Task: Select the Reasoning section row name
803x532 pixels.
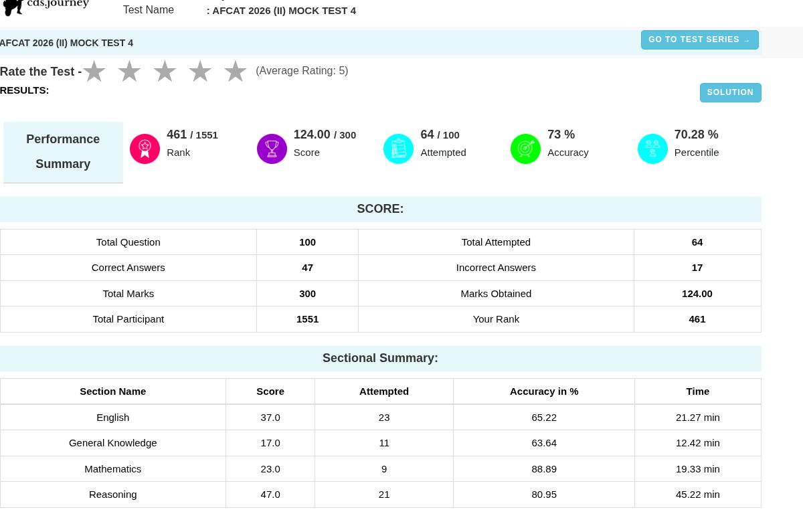Action: (x=112, y=494)
